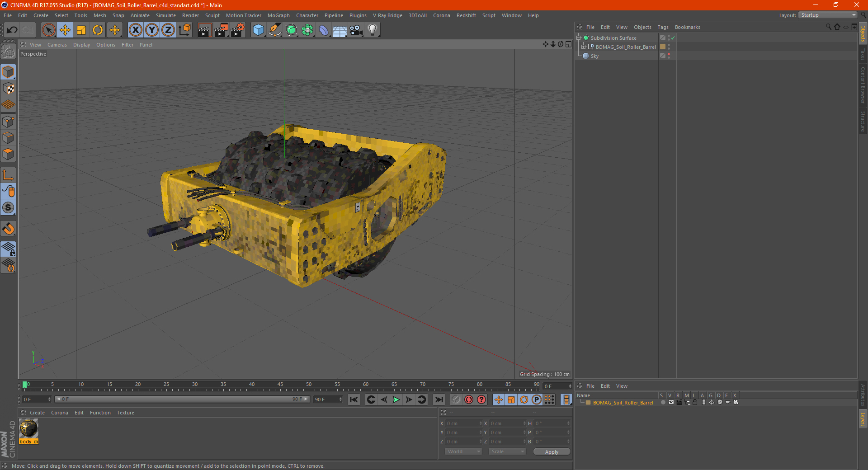The image size is (868, 470).
Task: Open the Content Browser side tab
Action: coord(863,85)
